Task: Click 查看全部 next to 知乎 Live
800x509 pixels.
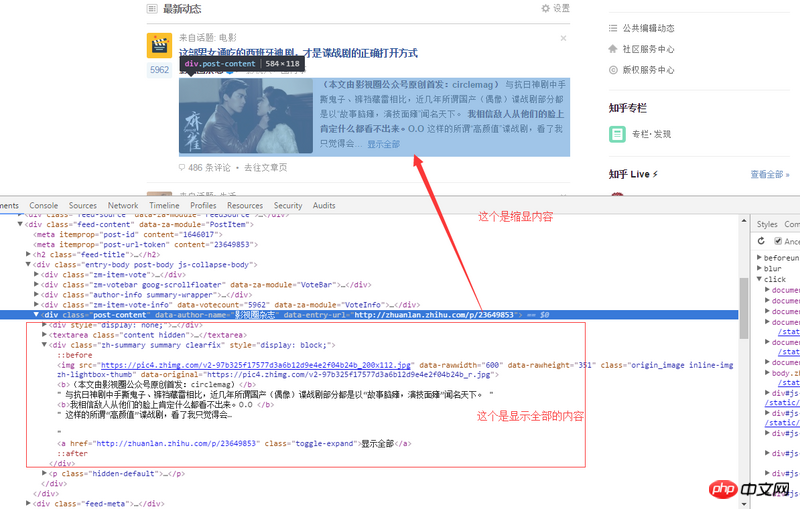Action: point(769,174)
